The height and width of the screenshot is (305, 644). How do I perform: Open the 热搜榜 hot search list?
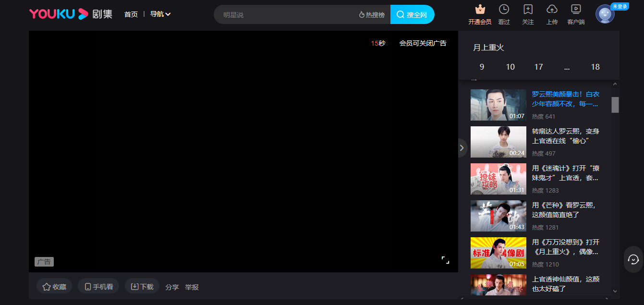click(372, 15)
